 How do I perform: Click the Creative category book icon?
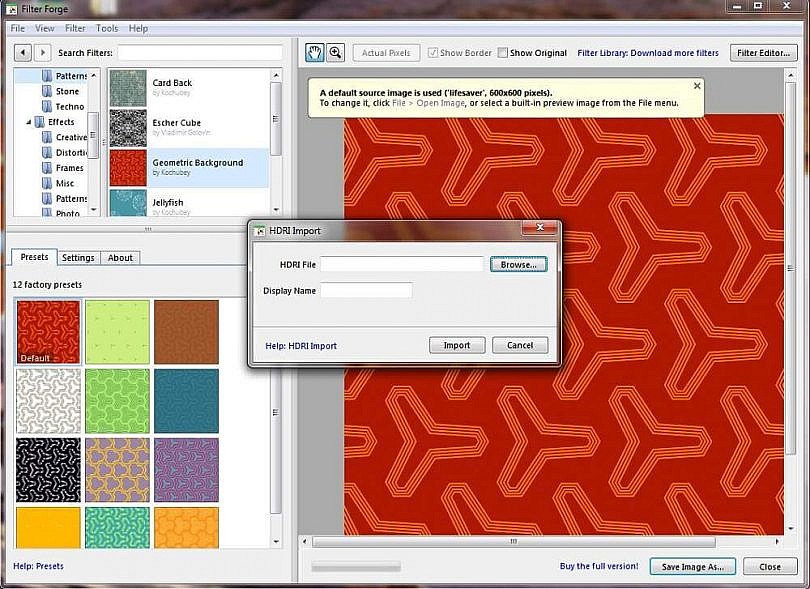[47, 137]
